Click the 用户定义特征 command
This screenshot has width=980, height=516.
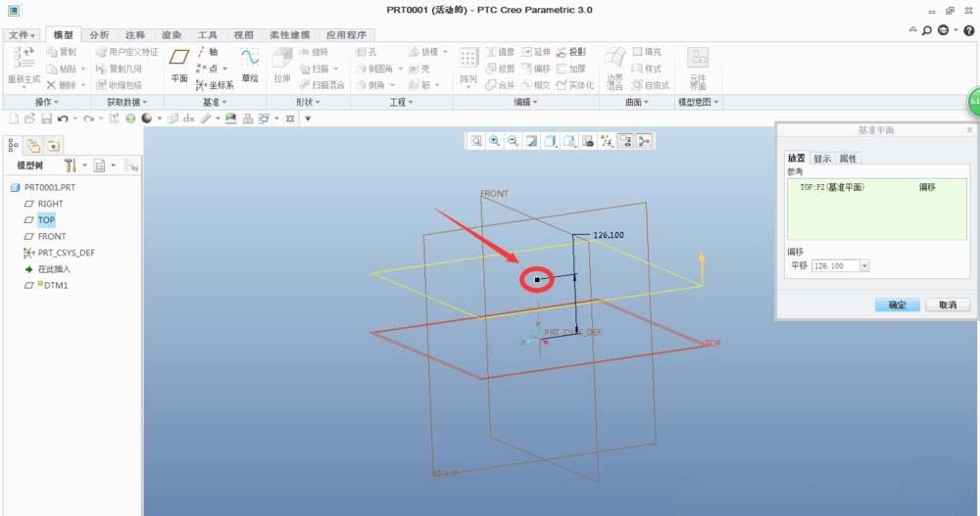click(x=126, y=52)
